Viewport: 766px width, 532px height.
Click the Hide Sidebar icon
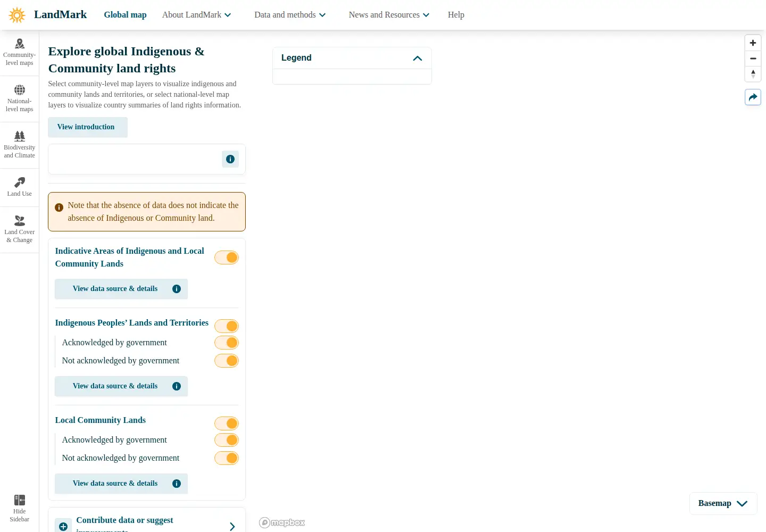(20, 500)
